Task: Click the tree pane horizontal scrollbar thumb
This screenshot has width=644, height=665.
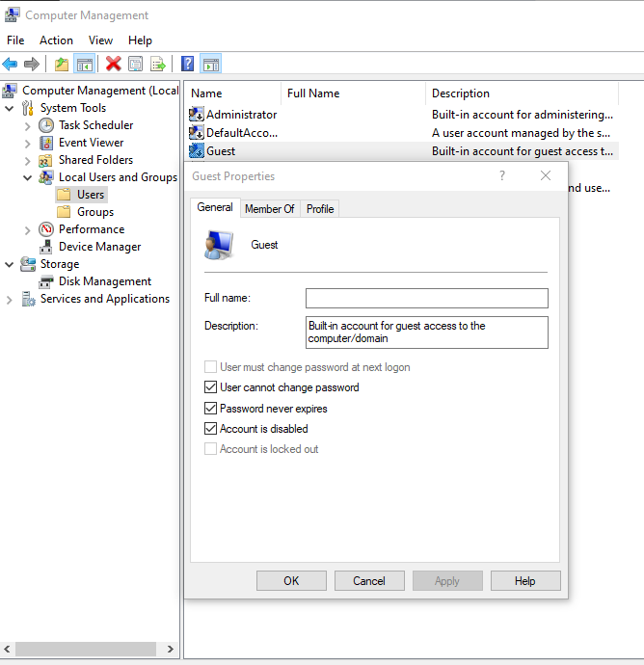Action: [86, 649]
